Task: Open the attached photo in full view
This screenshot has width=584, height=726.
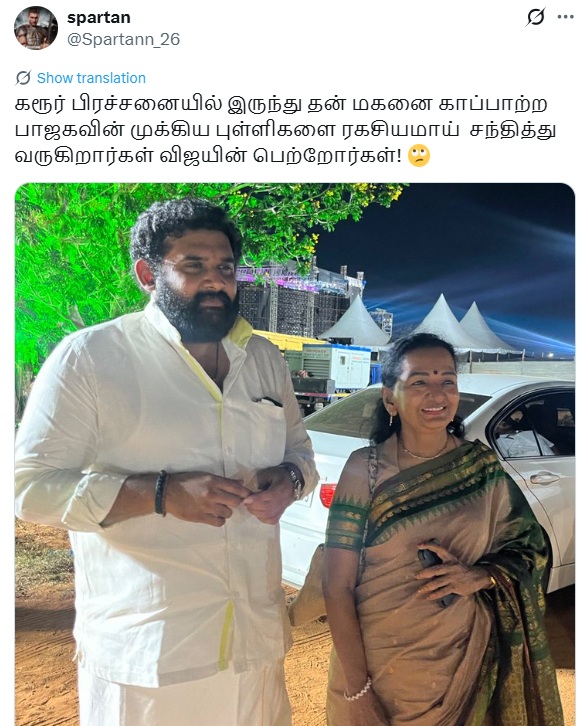Action: point(295,454)
